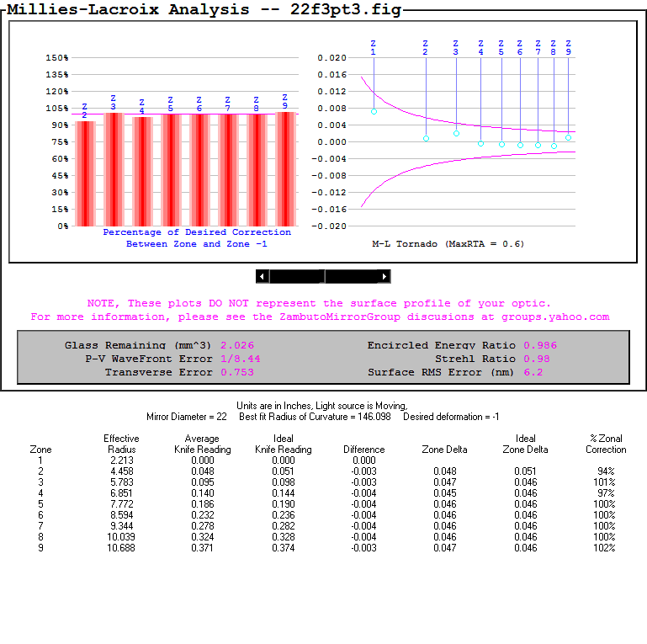
Task: Click the horizontal scrollbar thumb
Action: tap(296, 276)
